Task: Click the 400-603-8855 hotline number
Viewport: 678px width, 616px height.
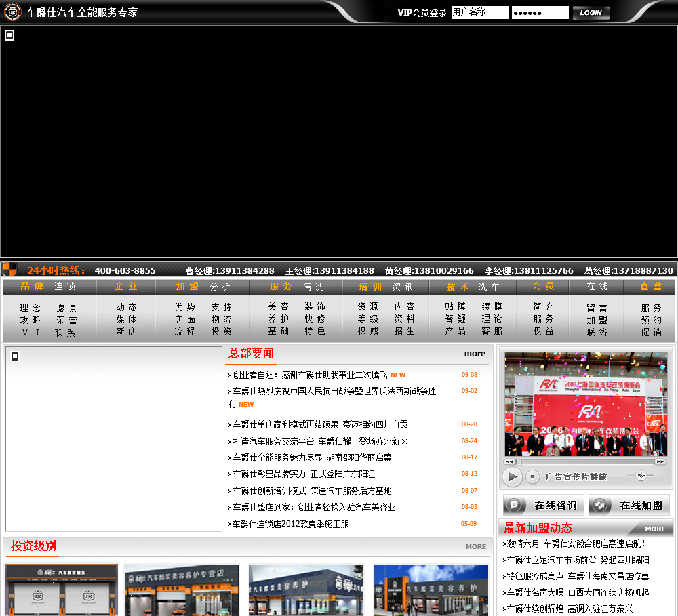Action: 125,270
